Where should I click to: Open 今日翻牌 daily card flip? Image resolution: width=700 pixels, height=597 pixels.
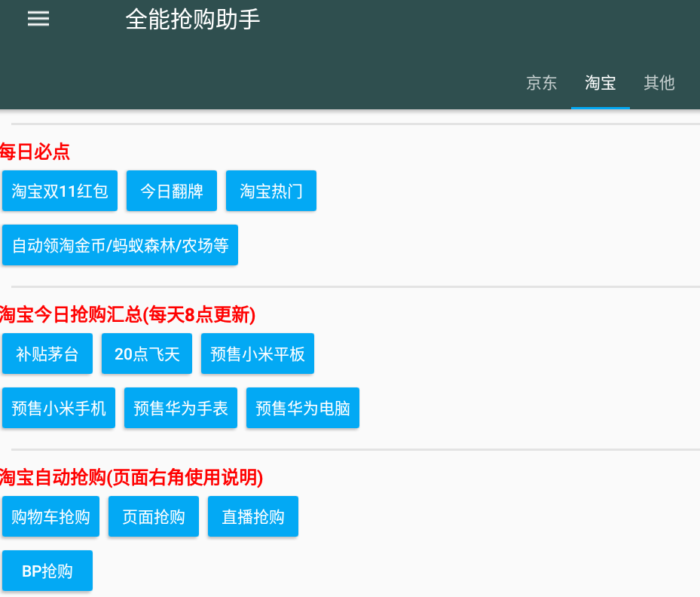[172, 191]
